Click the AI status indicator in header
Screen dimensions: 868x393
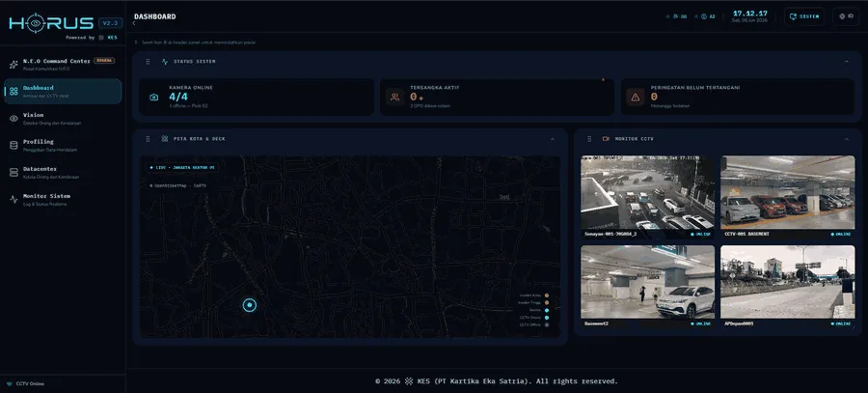click(705, 16)
